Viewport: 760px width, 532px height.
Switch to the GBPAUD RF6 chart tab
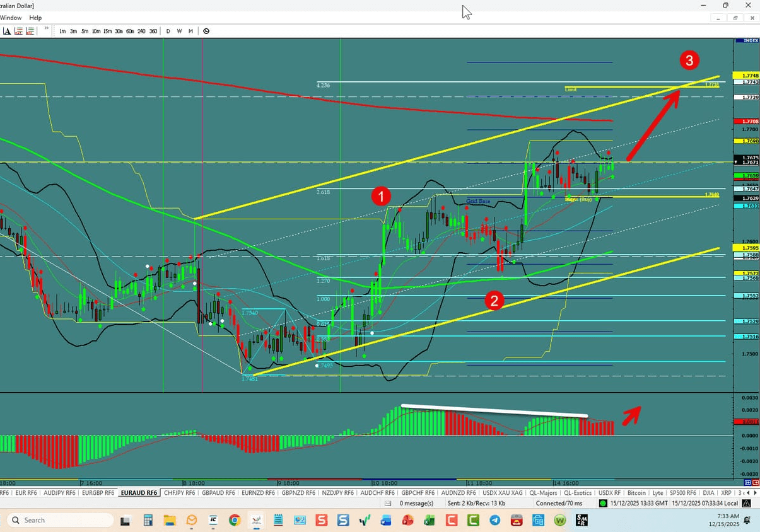coord(218,492)
